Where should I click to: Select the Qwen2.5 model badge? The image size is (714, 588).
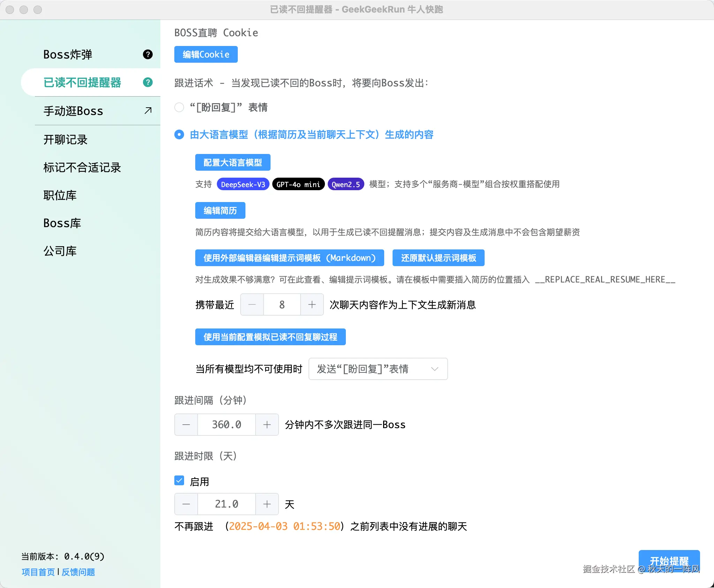(x=345, y=184)
